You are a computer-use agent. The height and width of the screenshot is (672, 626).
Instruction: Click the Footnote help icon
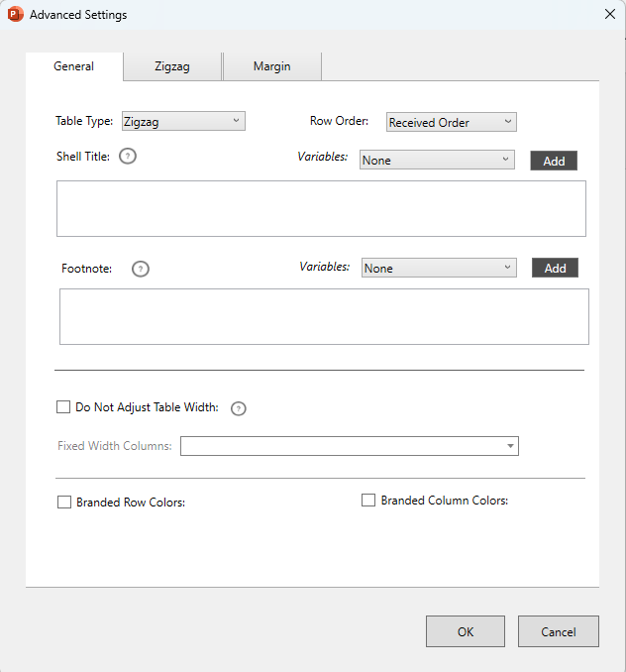click(141, 270)
